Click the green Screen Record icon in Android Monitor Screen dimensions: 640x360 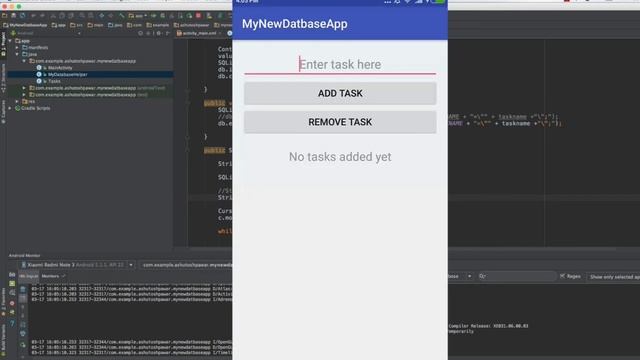pyautogui.click(x=12, y=283)
